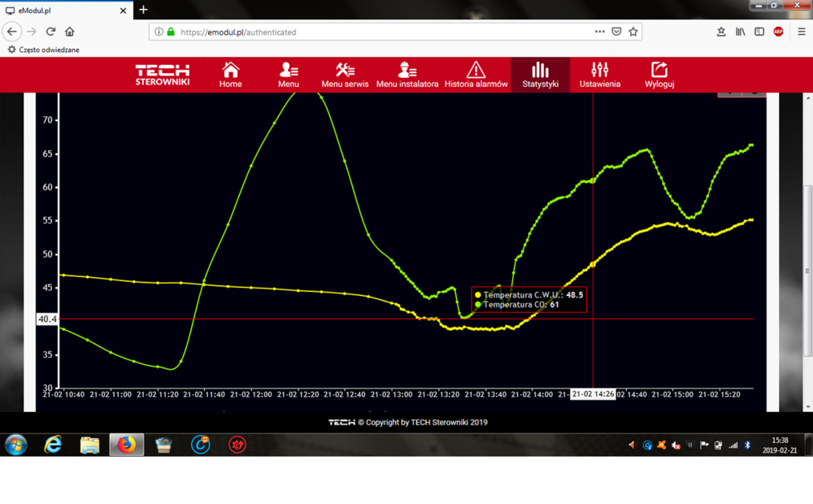Image resolution: width=813 pixels, height=504 pixels.
Task: Bookmark this page with the star icon
Action: point(633,32)
